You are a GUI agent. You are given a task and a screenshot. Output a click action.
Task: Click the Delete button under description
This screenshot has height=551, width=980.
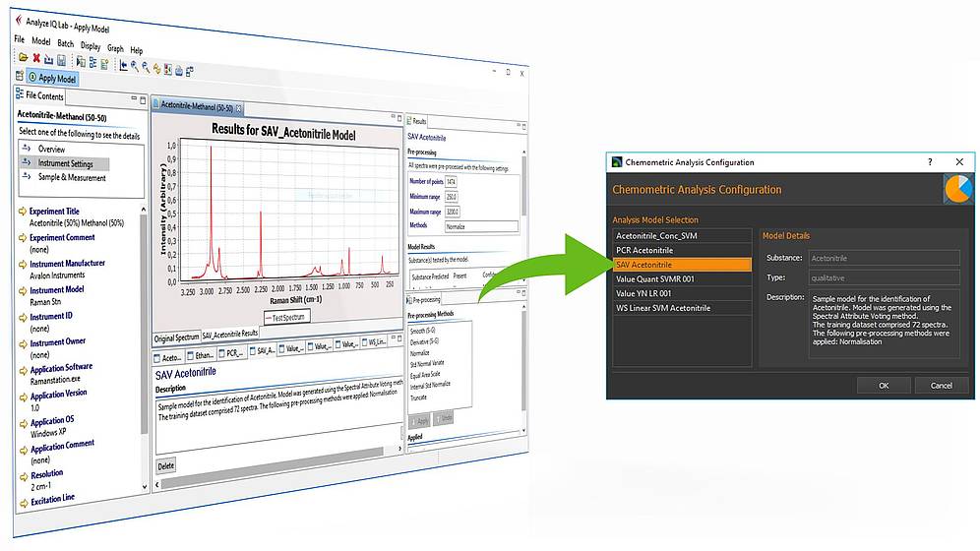tap(166, 465)
